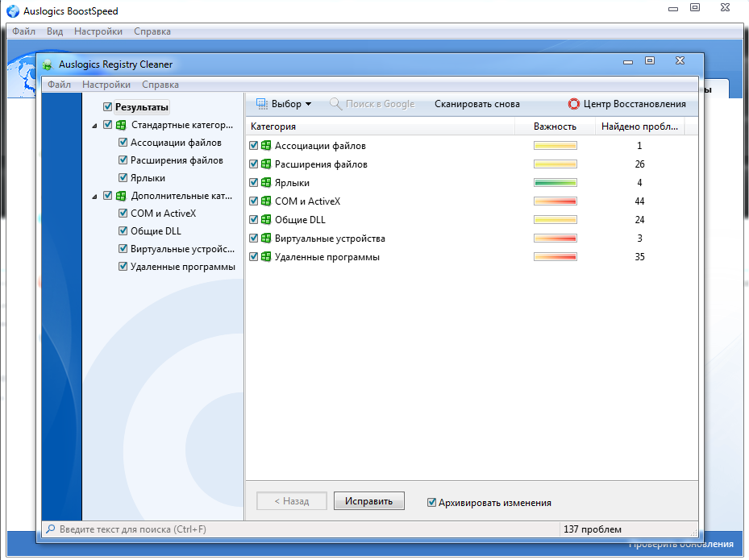Screen dimensions: 749x560
Task: Open the Выбор dropdown arrow
Action: point(308,104)
